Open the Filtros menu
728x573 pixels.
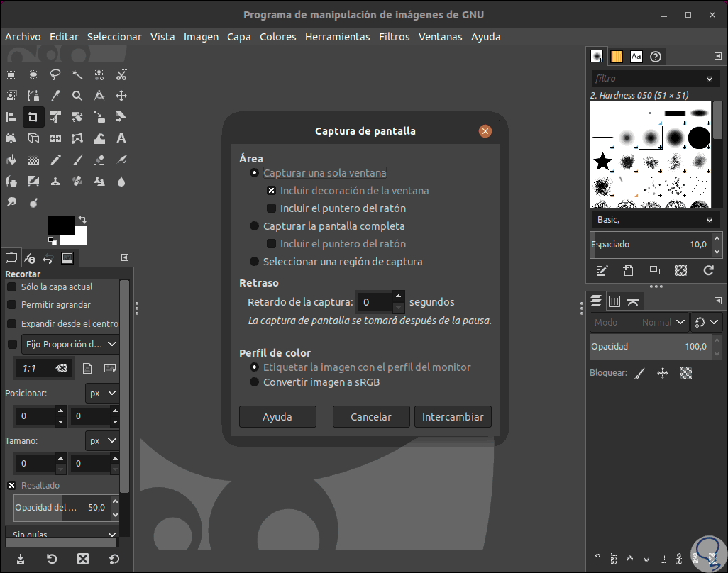point(395,37)
